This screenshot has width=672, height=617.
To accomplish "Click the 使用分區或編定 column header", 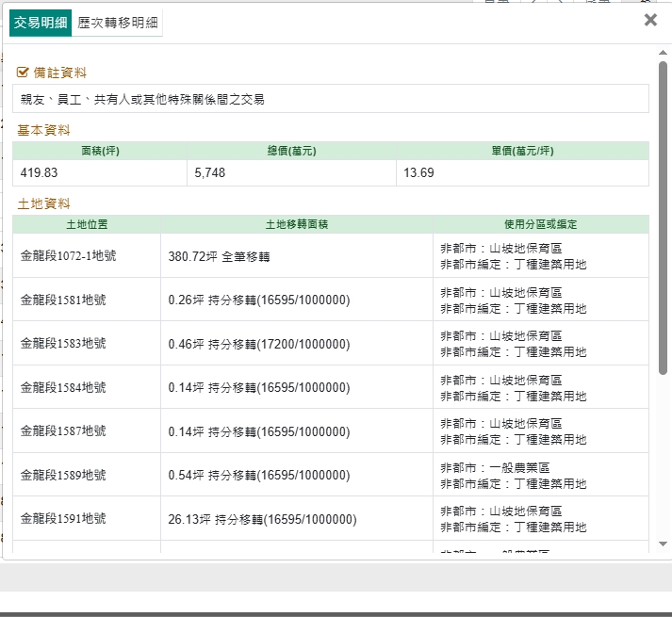I will 540,224.
